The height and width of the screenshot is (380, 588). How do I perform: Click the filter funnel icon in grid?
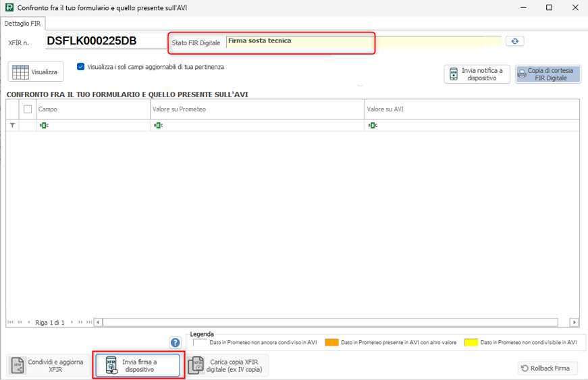(x=12, y=125)
